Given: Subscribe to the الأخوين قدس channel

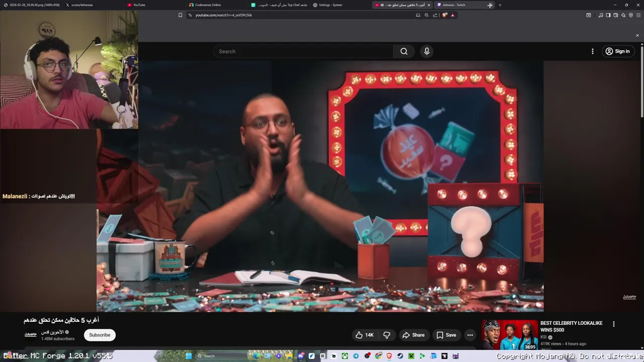Looking at the screenshot, I should tap(100, 335).
